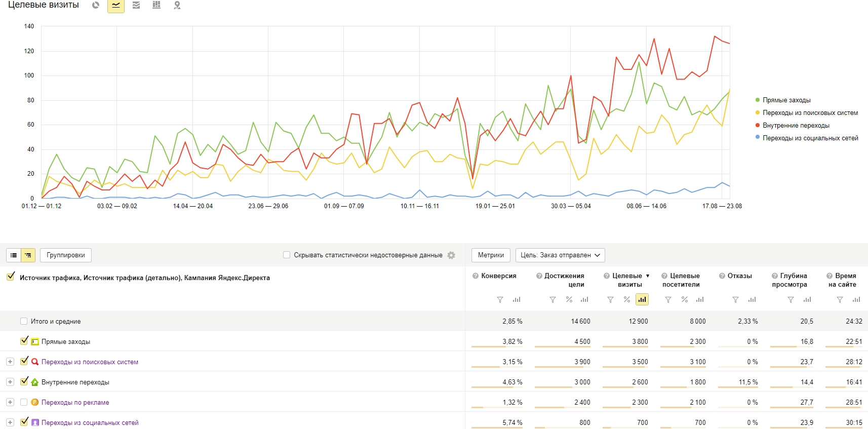Switch to stacked area chart icon
This screenshot has width=868, height=429.
(x=136, y=5)
